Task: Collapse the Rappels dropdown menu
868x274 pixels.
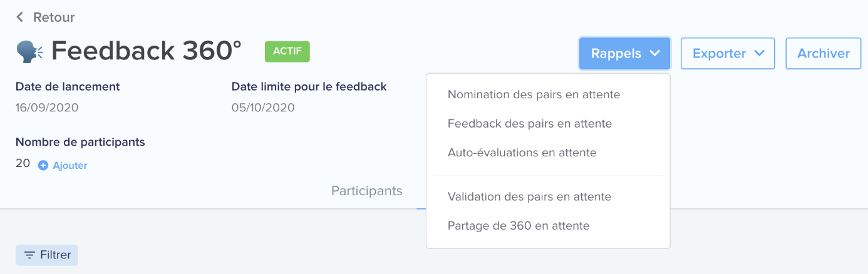Action: (625, 53)
